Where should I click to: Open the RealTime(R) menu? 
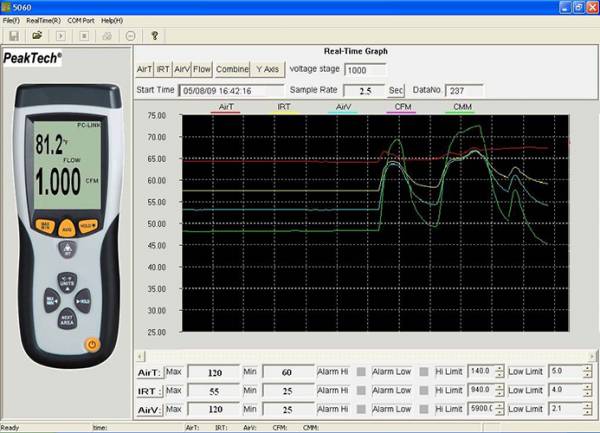[x=42, y=20]
